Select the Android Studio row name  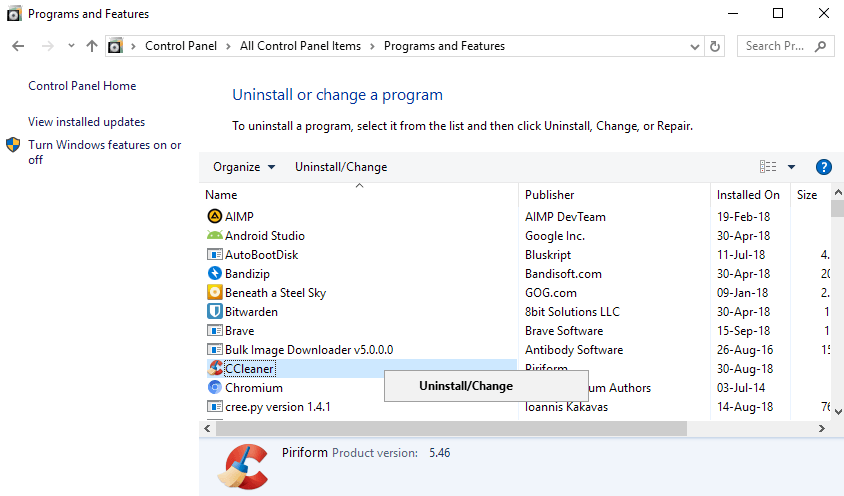(x=265, y=235)
